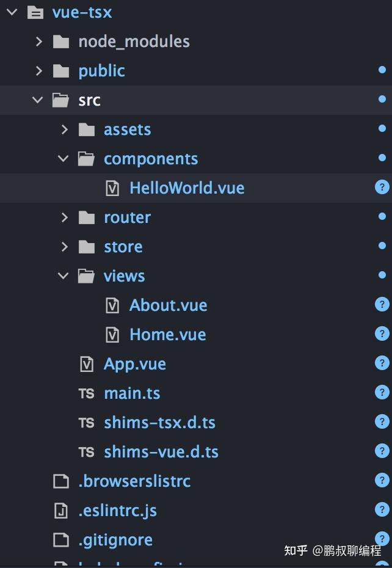The image size is (392, 568).
Task: Click the folder icon for node_modules
Action: [61, 42]
